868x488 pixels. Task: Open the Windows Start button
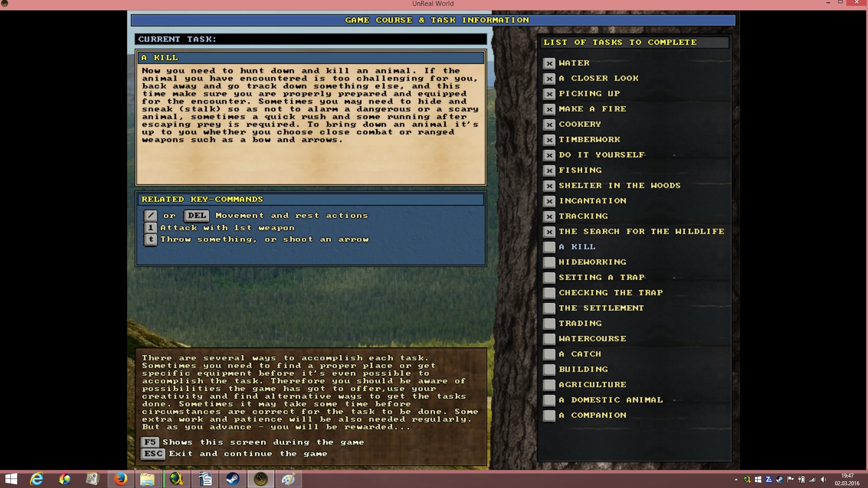click(x=11, y=479)
